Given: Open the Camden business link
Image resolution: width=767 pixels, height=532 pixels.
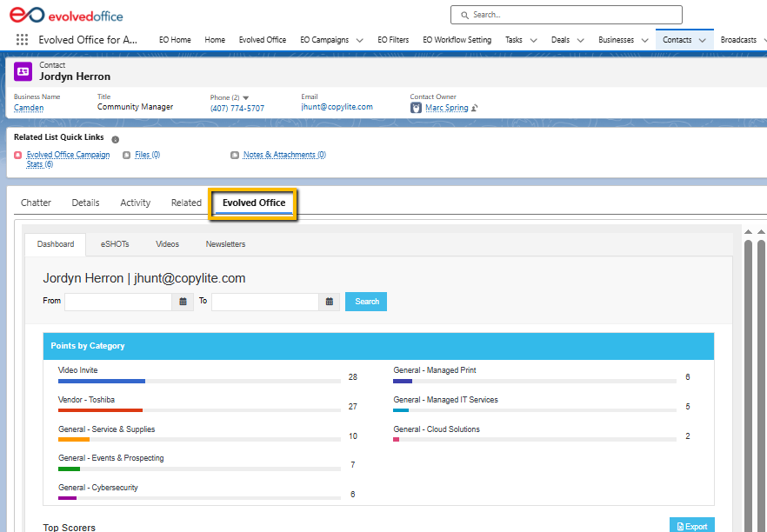Looking at the screenshot, I should click(x=29, y=108).
